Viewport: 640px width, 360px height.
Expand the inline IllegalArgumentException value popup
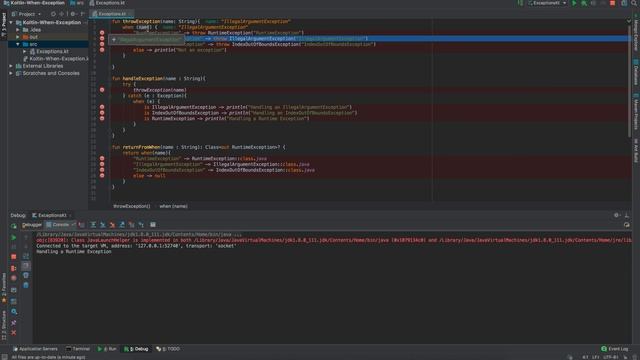tap(114, 40)
